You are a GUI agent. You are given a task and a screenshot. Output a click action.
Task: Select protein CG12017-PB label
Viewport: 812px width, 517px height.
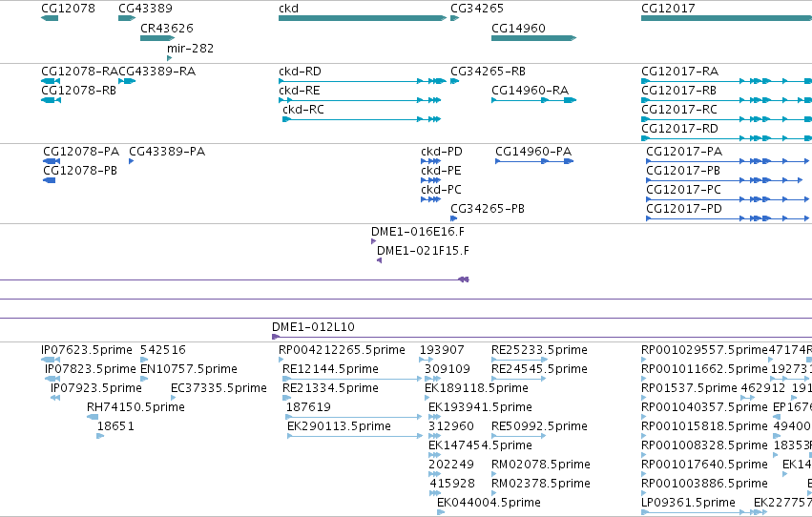(x=683, y=171)
